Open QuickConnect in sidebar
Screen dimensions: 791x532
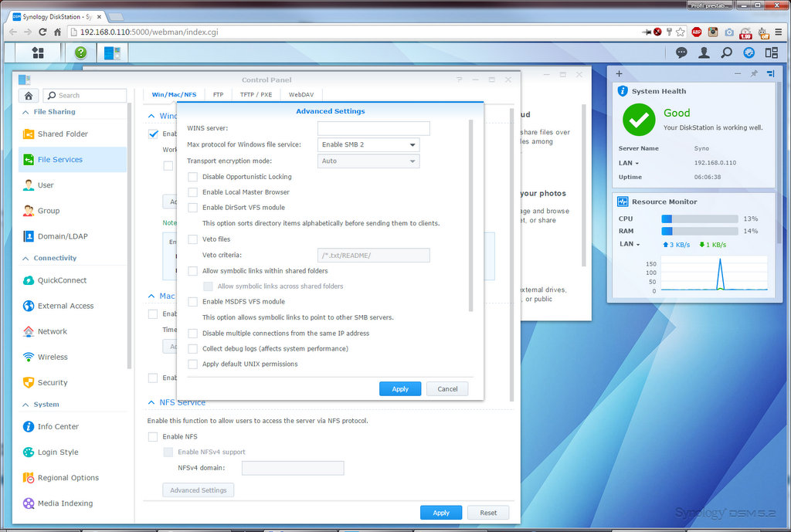(x=73, y=280)
